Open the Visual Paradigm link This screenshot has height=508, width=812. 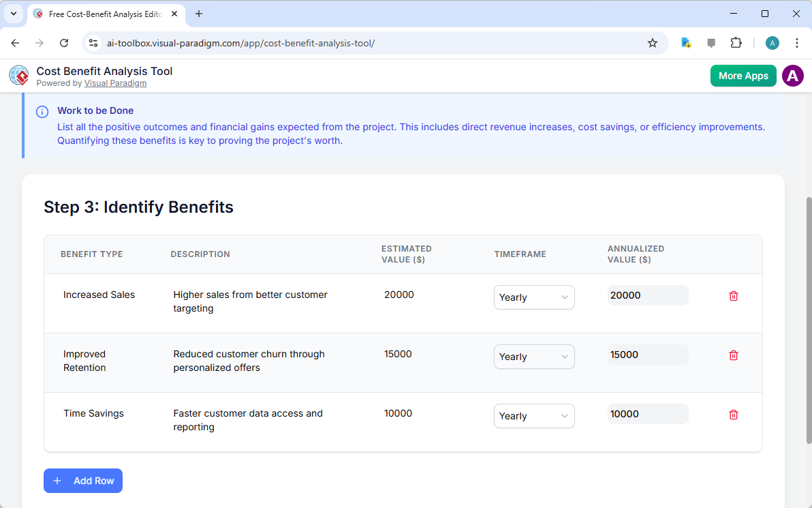coord(115,83)
